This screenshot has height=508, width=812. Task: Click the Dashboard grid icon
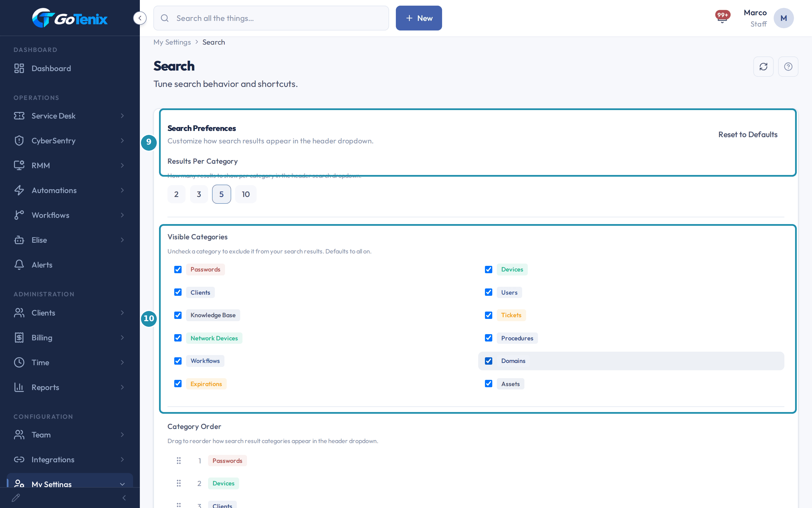click(19, 68)
